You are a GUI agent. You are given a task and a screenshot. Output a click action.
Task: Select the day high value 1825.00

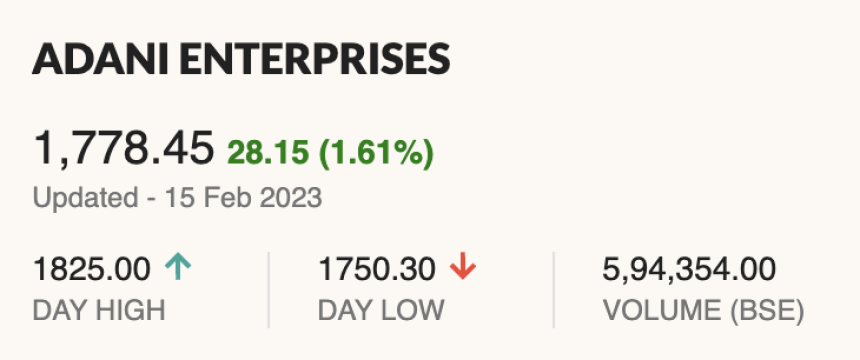[x=92, y=269]
